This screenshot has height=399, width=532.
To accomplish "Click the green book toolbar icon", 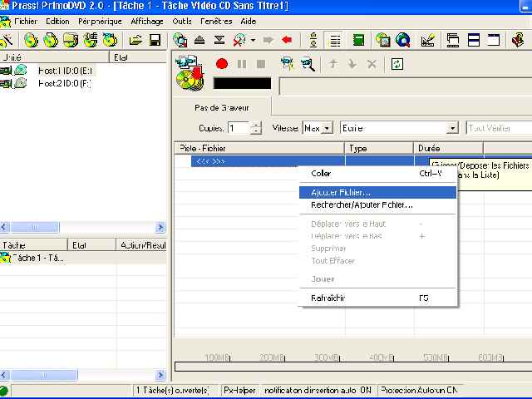I will point(358,41).
